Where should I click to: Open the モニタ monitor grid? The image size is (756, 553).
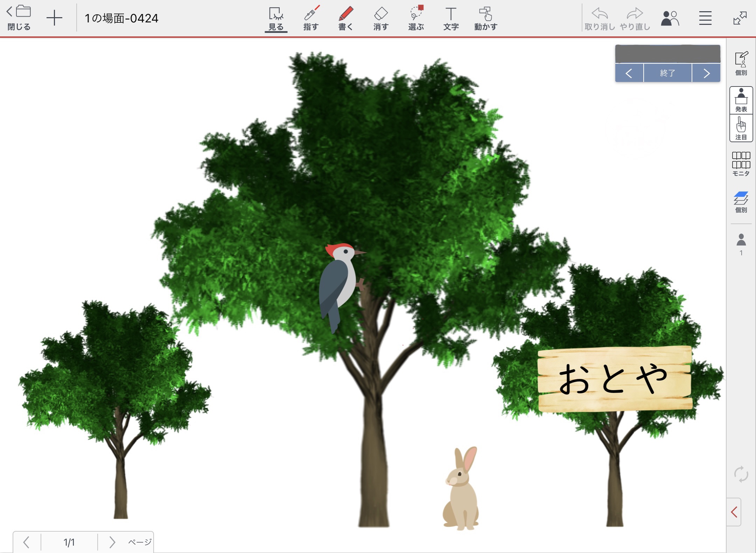(x=741, y=164)
